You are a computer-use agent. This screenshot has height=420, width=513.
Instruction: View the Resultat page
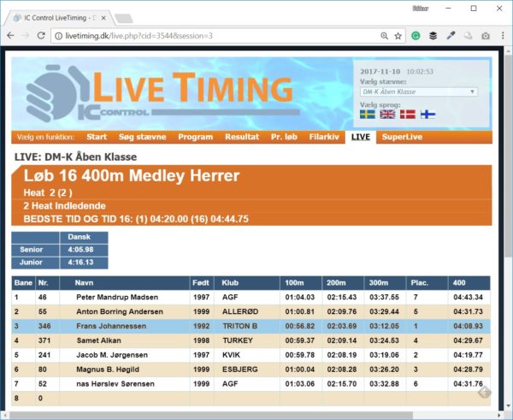pos(242,137)
